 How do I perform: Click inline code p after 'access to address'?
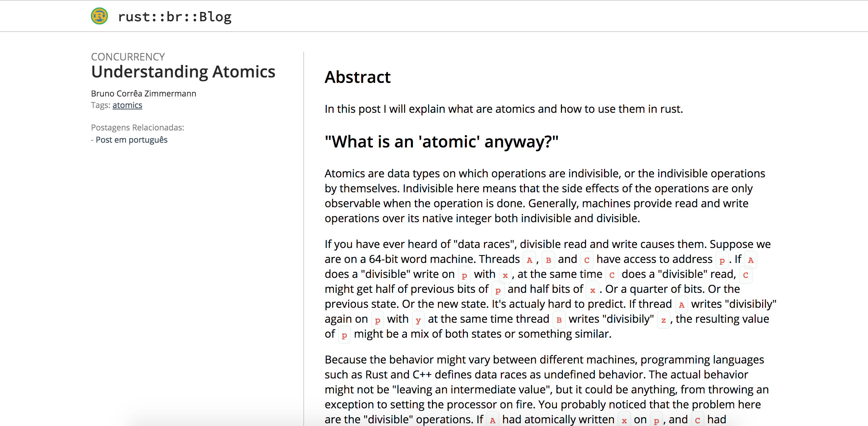coord(722,260)
